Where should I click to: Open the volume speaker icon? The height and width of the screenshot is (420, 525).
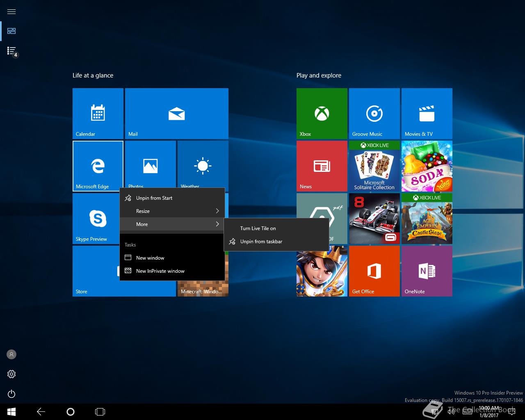click(451, 412)
